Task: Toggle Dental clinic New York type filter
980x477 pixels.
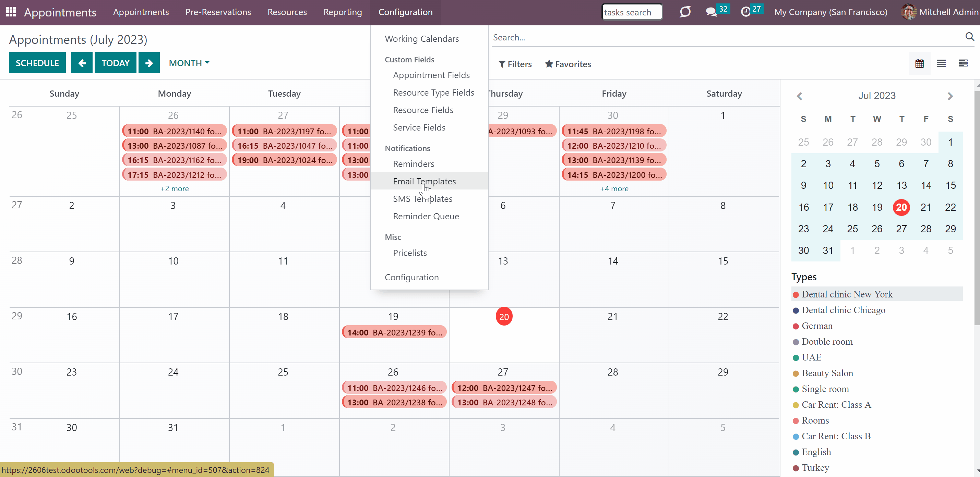Action: pos(876,294)
